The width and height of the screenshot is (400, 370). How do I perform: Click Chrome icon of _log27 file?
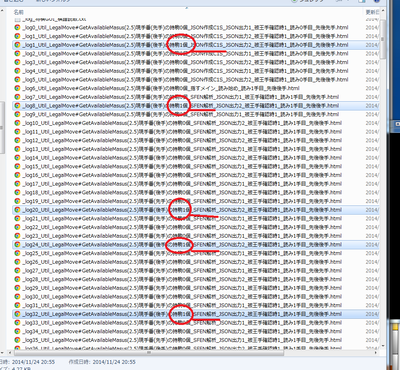click(x=17, y=270)
